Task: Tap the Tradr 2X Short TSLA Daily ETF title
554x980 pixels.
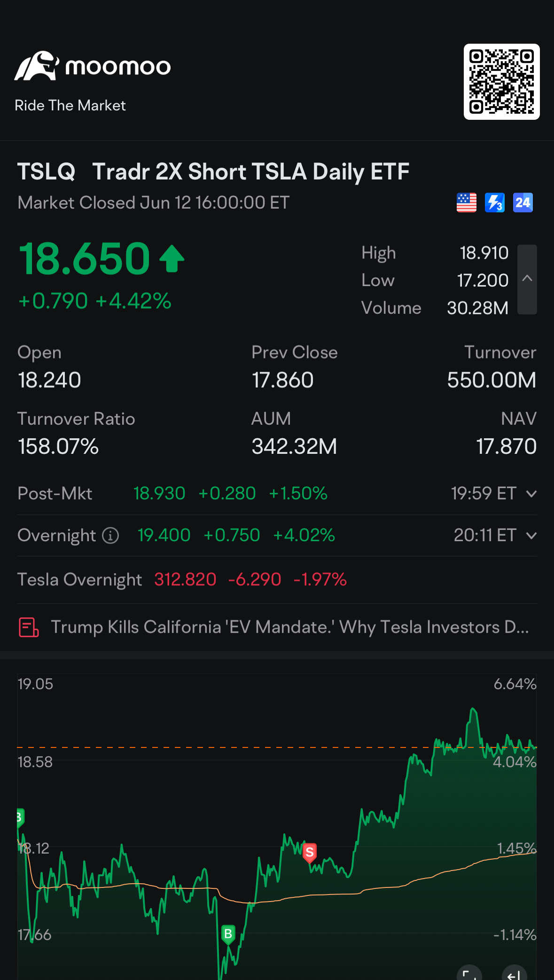Action: click(251, 172)
